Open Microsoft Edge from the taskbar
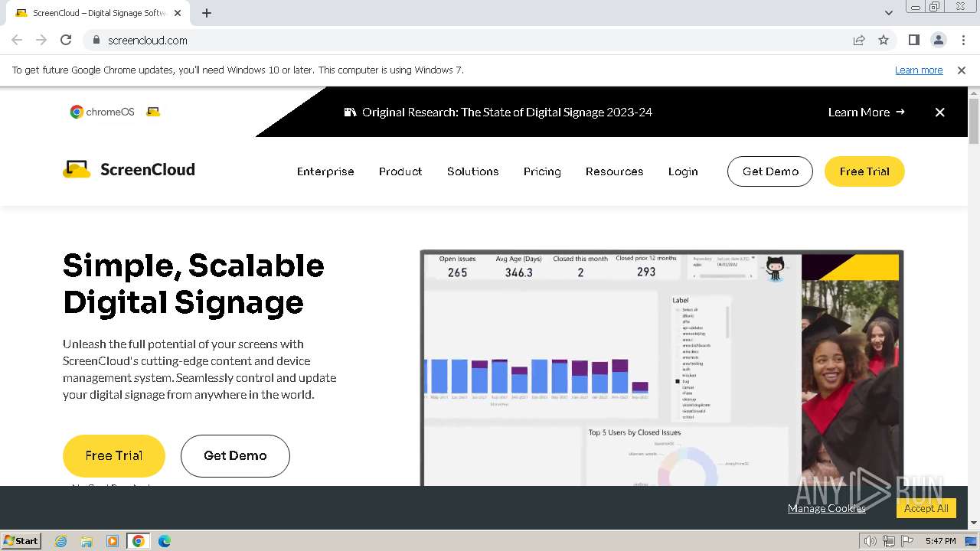Viewport: 980px width, 551px height. pyautogui.click(x=165, y=541)
